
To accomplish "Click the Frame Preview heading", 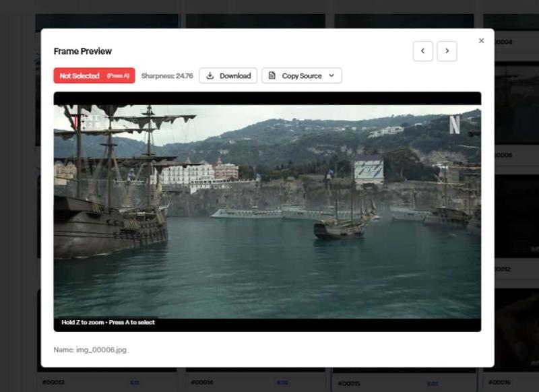I will pyautogui.click(x=83, y=51).
